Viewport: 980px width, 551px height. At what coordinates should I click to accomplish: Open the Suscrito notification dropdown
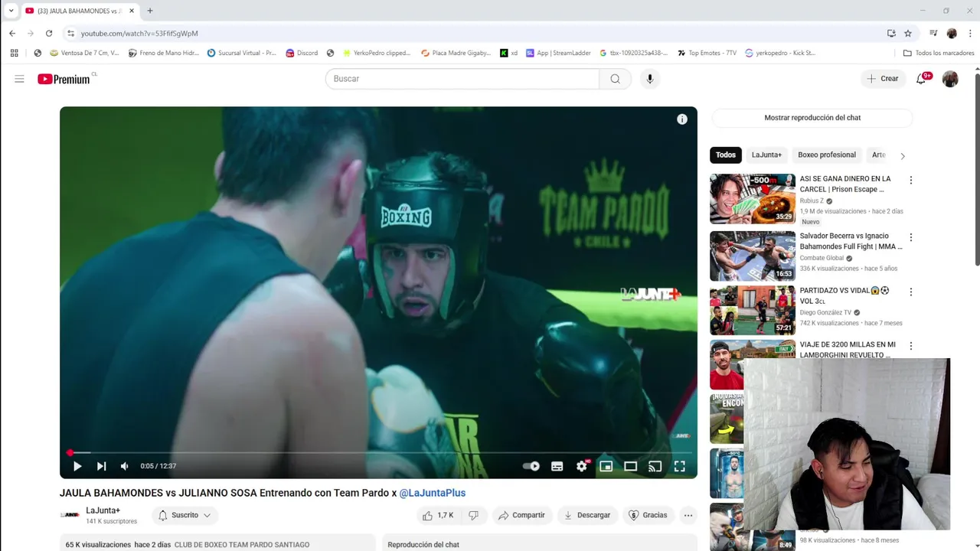pos(185,515)
